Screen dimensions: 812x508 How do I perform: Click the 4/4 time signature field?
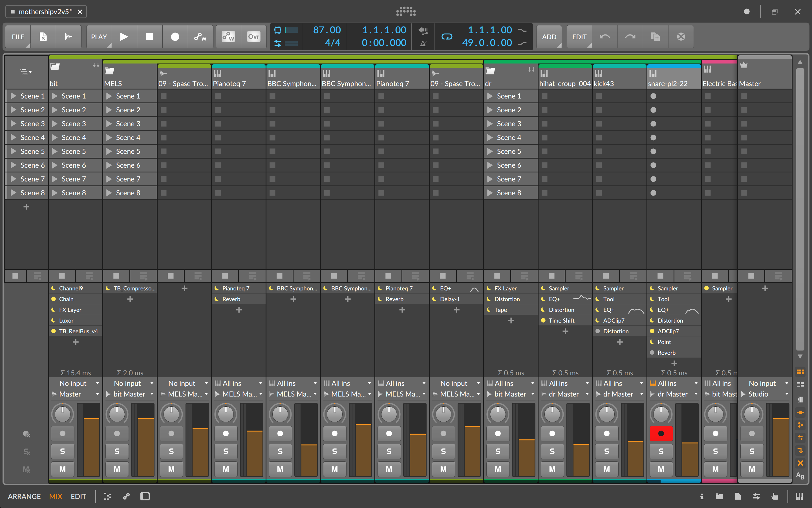332,43
